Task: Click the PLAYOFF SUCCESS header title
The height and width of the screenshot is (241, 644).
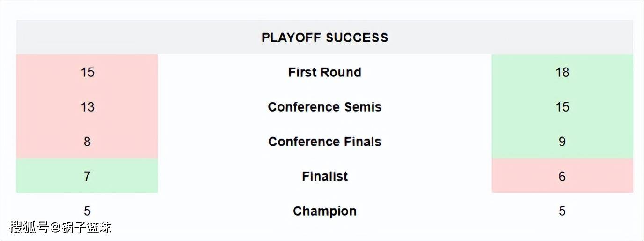Action: pyautogui.click(x=325, y=38)
